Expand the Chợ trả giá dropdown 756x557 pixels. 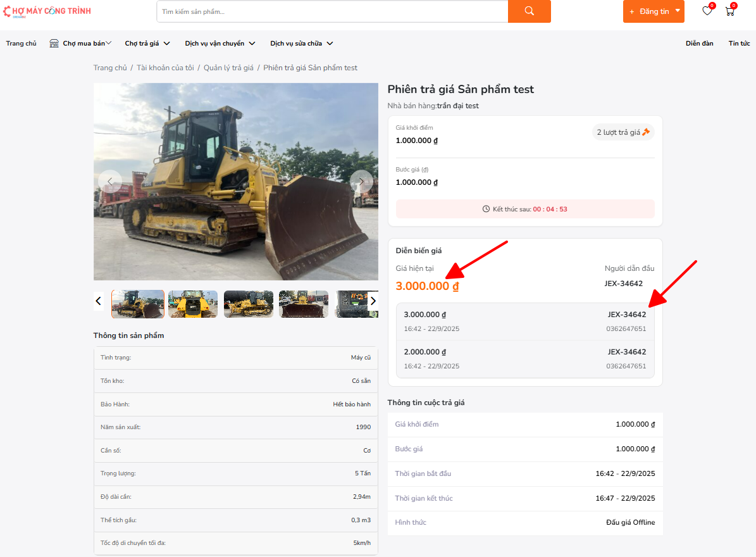coord(147,44)
